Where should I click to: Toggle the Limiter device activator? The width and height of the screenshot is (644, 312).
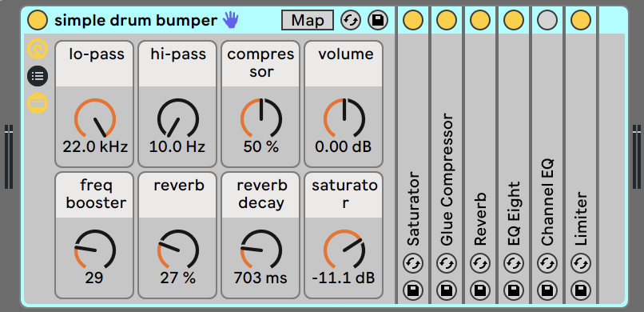[x=581, y=20]
